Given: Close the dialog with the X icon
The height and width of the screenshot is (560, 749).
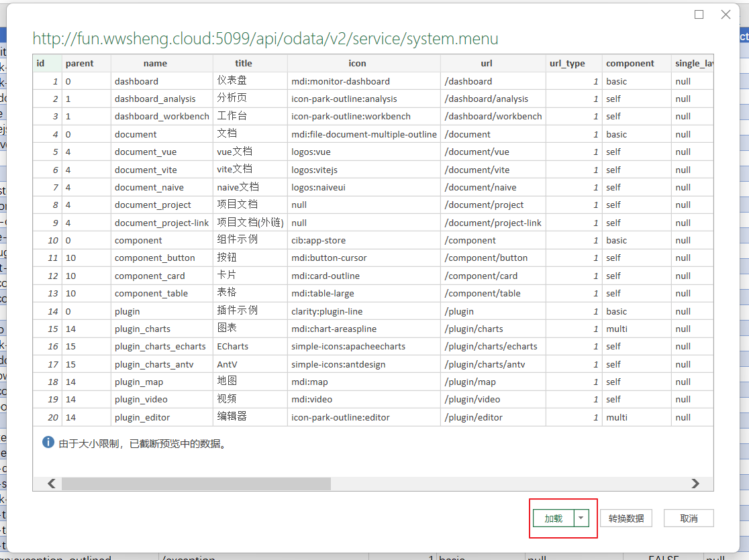Looking at the screenshot, I should point(726,14).
